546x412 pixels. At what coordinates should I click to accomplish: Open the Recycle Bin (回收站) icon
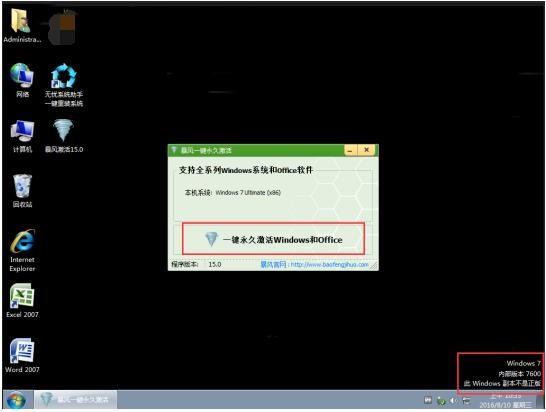coord(22,191)
